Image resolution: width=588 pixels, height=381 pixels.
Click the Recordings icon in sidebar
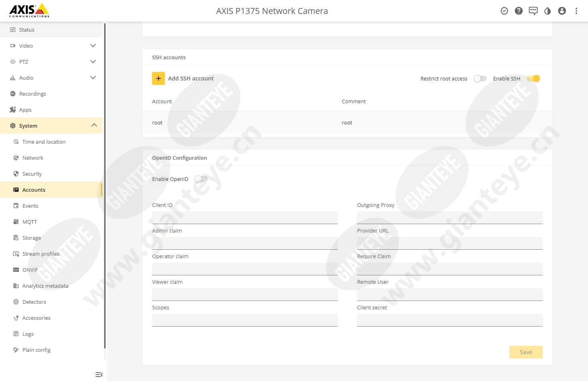coord(13,94)
